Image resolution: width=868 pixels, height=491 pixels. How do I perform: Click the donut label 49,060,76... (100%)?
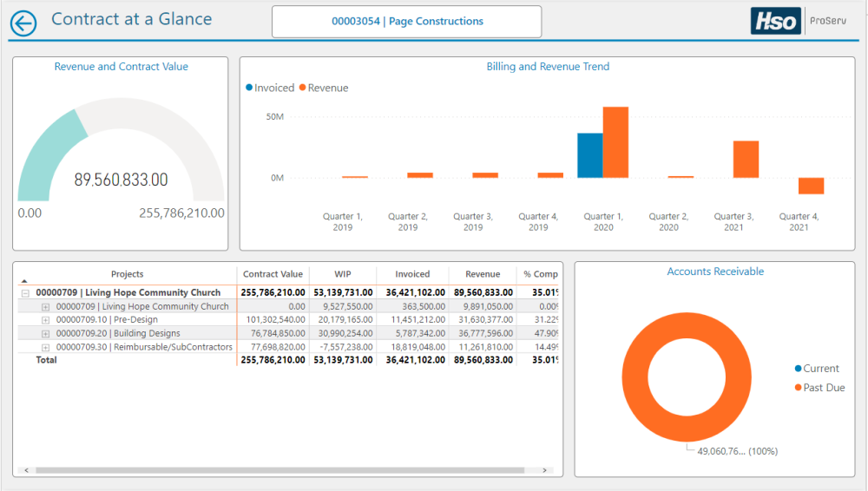click(x=737, y=451)
